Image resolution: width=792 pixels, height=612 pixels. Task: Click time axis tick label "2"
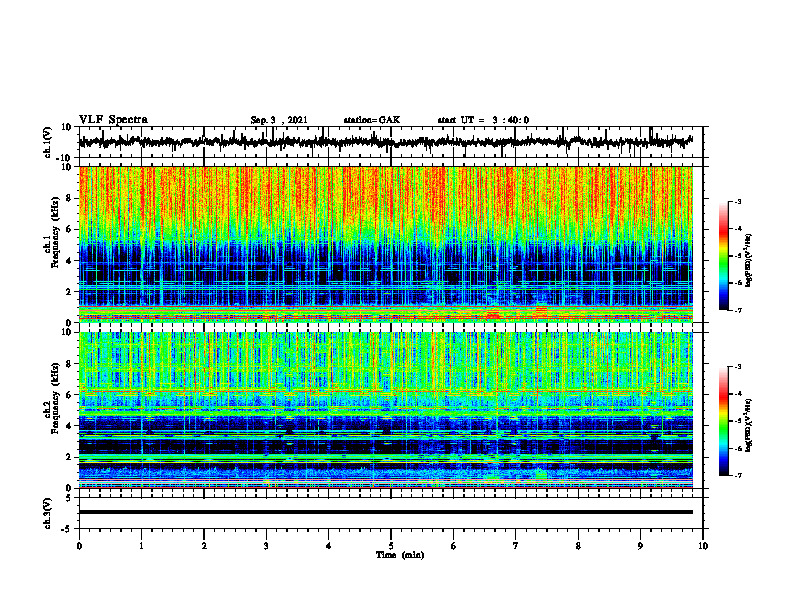pos(204,546)
